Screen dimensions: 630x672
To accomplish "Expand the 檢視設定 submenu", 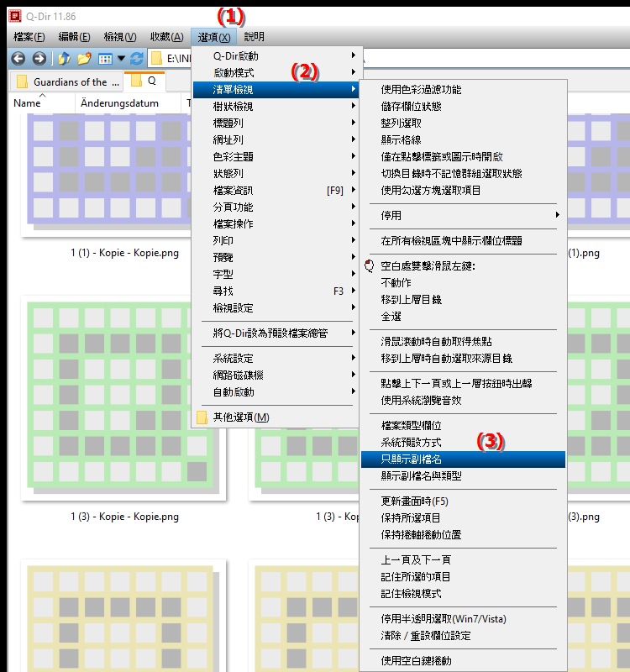I will pos(276,308).
